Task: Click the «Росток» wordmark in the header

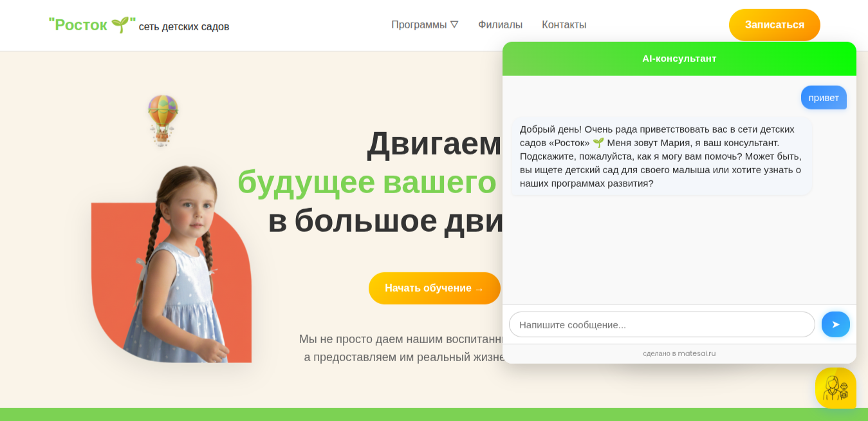Action: [x=78, y=24]
